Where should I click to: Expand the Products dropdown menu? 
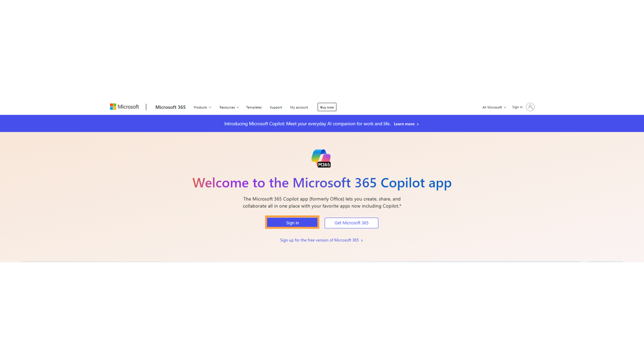202,107
